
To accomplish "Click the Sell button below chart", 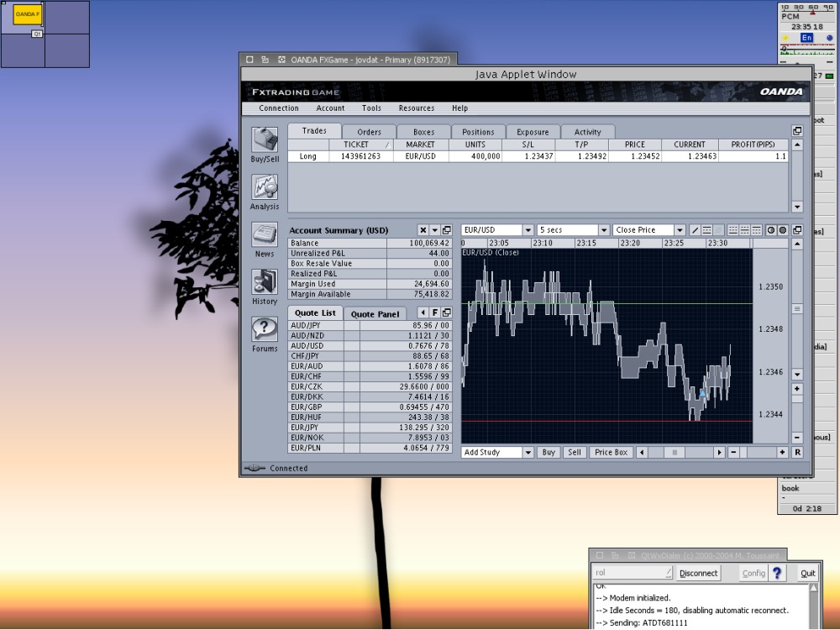I will 575,453.
